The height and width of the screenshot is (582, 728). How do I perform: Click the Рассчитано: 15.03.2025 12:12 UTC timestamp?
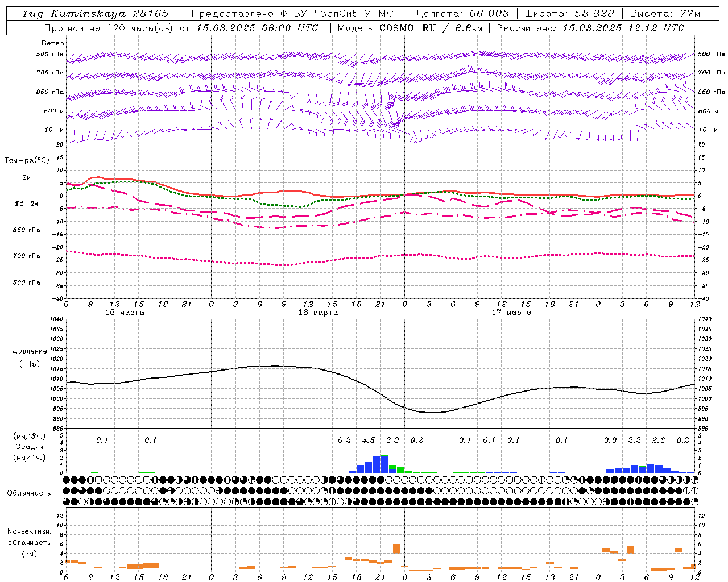tap(590, 28)
